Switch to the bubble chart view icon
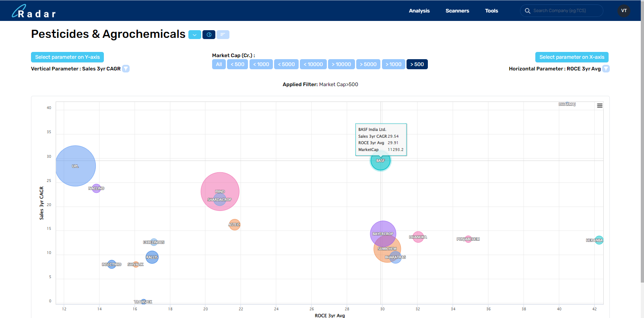Screen dimensions: 644x318 [x=209, y=35]
